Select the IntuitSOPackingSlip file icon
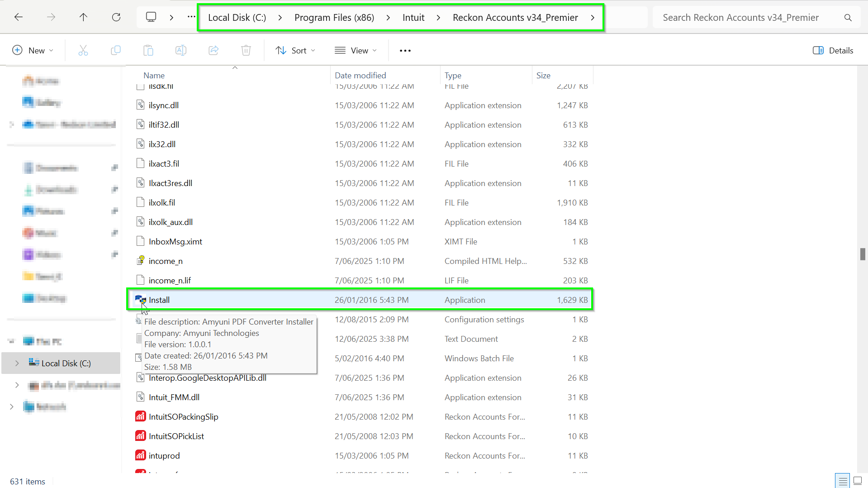868x488 pixels. (141, 416)
